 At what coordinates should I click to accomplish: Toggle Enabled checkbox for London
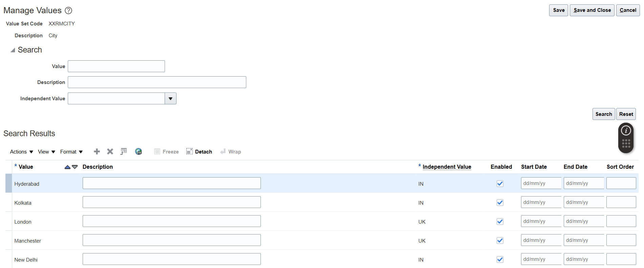click(x=500, y=222)
